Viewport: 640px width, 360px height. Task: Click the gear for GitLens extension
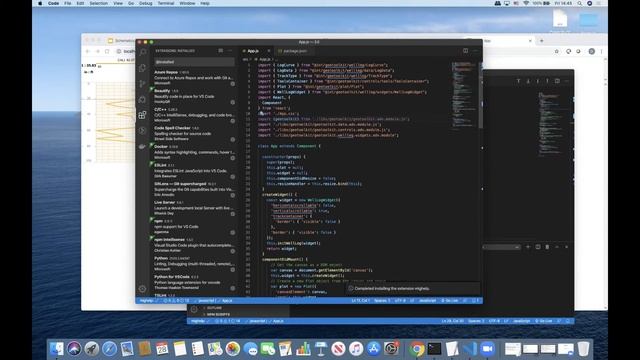[233, 195]
